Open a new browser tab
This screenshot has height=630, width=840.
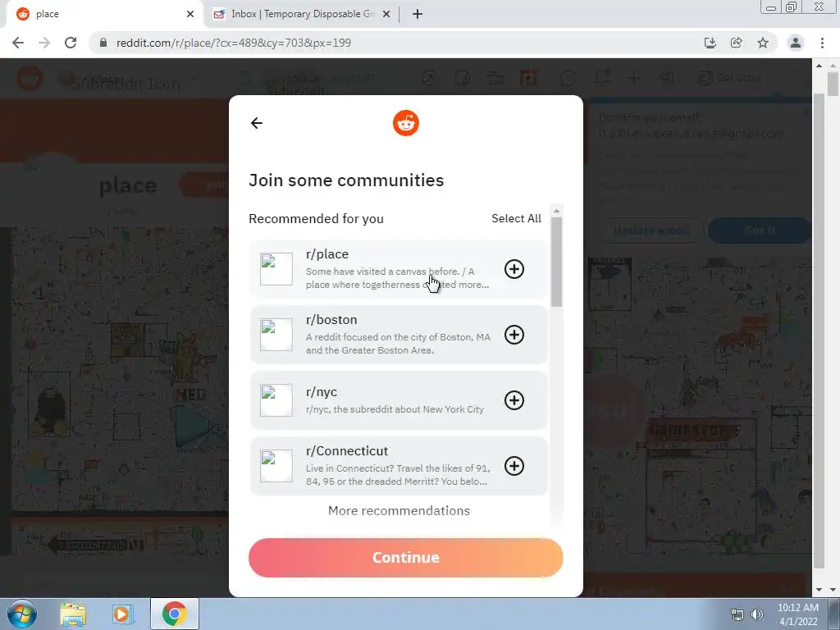click(418, 14)
